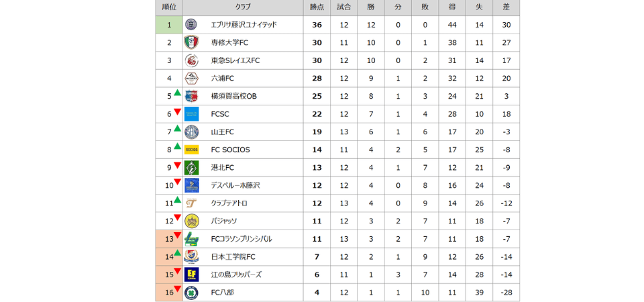Click the 順位 column header

tap(169, 7)
